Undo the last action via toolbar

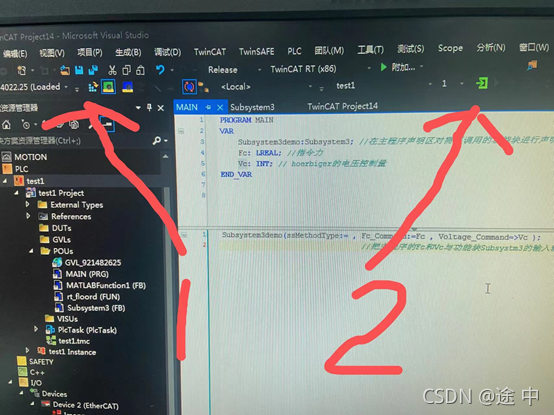click(160, 70)
